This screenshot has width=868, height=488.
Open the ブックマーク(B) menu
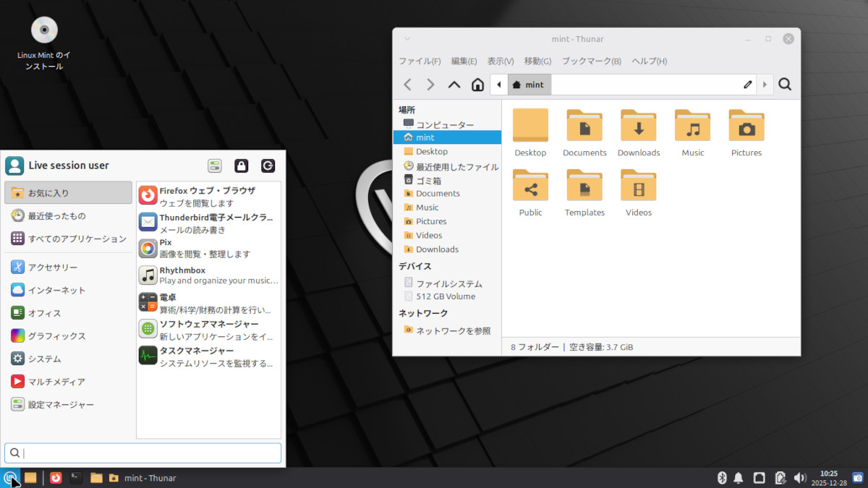tap(591, 61)
